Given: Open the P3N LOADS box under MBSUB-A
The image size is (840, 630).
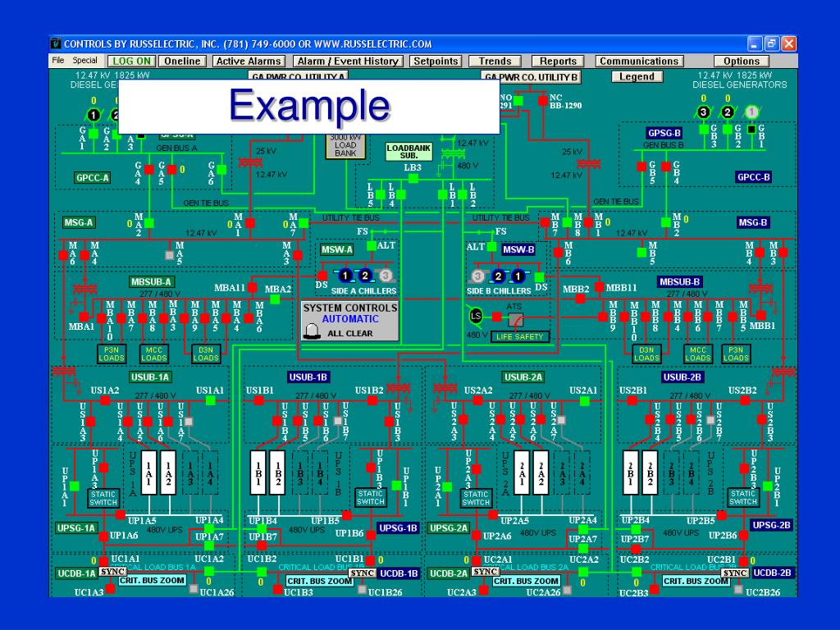Looking at the screenshot, I should click(x=112, y=354).
